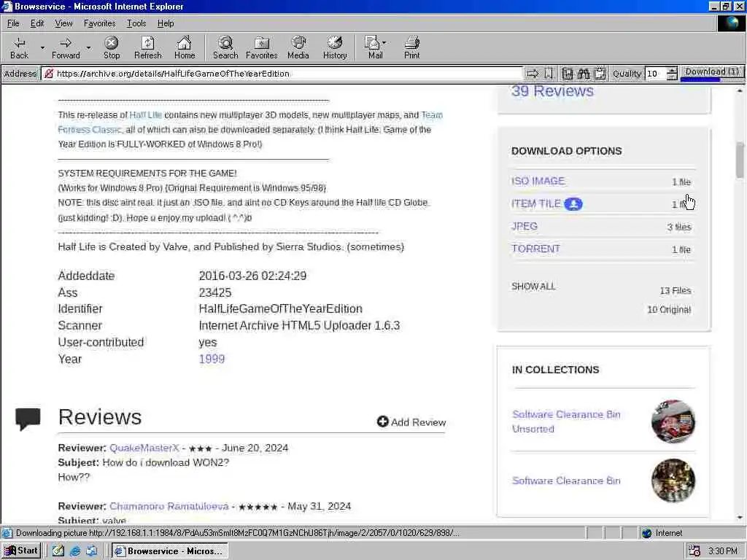Image resolution: width=747 pixels, height=560 pixels.
Task: Click the vertical scrollbar thumb
Action: (x=740, y=160)
